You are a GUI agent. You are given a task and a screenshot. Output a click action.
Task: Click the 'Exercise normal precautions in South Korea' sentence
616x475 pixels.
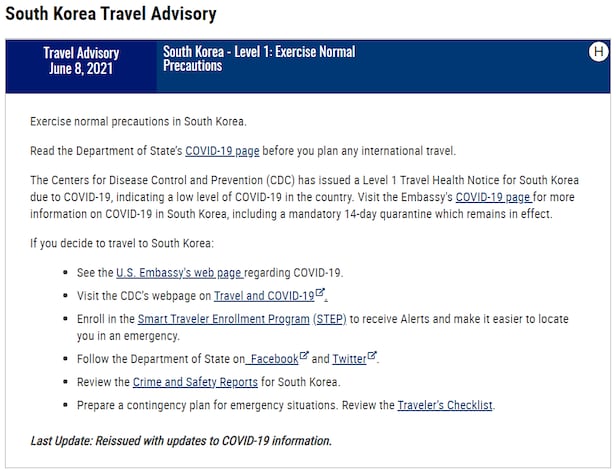138,122
